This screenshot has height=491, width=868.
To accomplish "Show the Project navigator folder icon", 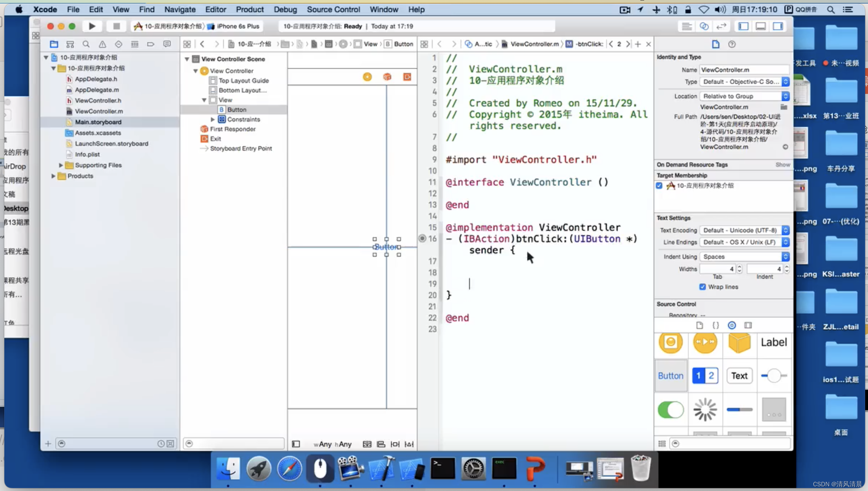I will pyautogui.click(x=54, y=44).
